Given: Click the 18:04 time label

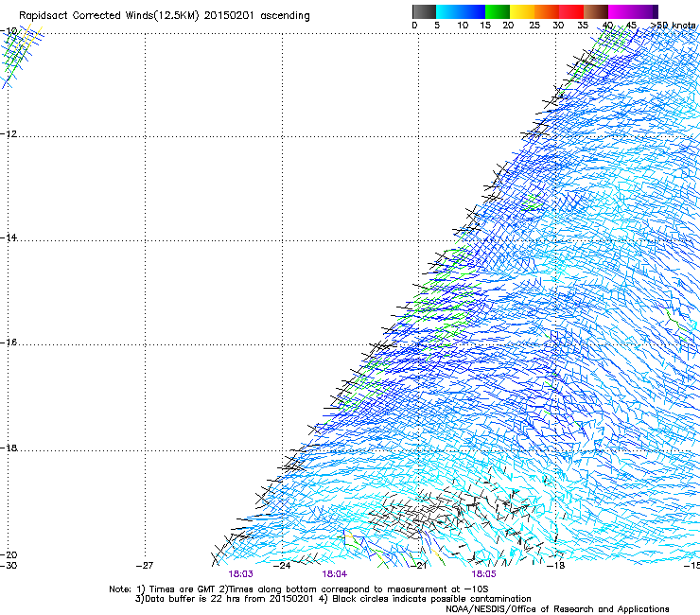Looking at the screenshot, I should pos(334,574).
